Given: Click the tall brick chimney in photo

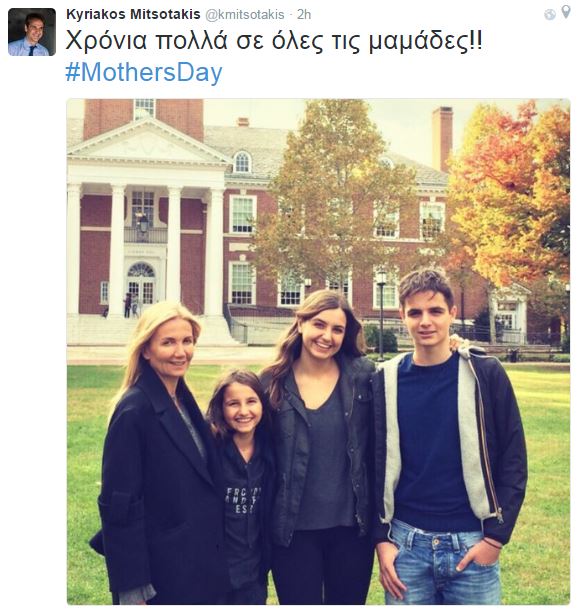Looking at the screenshot, I should click(443, 138).
